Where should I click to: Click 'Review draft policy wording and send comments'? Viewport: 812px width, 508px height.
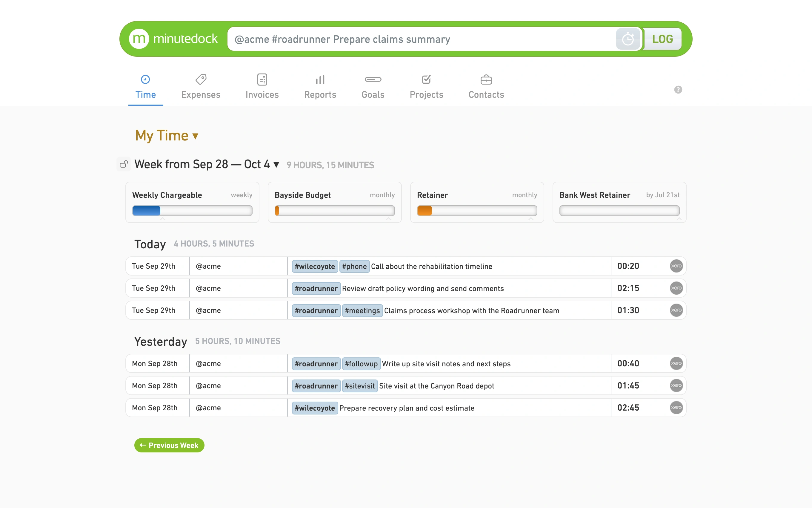click(423, 289)
